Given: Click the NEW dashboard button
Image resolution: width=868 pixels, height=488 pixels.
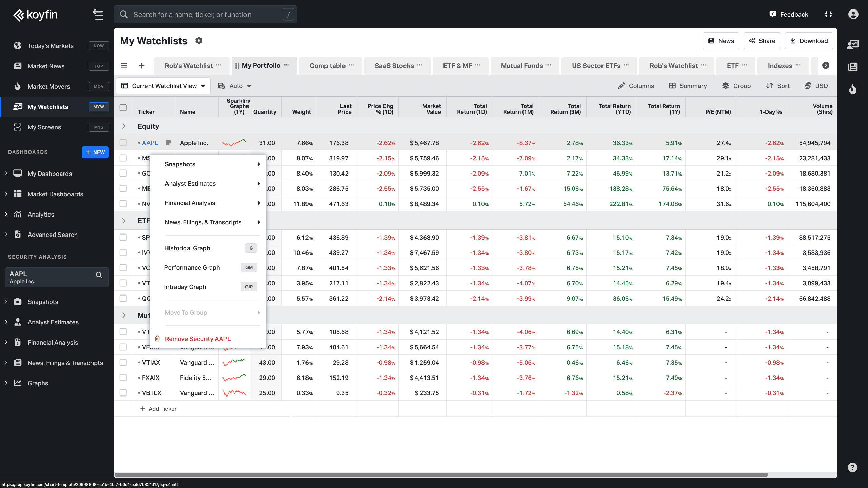Looking at the screenshot, I should [95, 152].
